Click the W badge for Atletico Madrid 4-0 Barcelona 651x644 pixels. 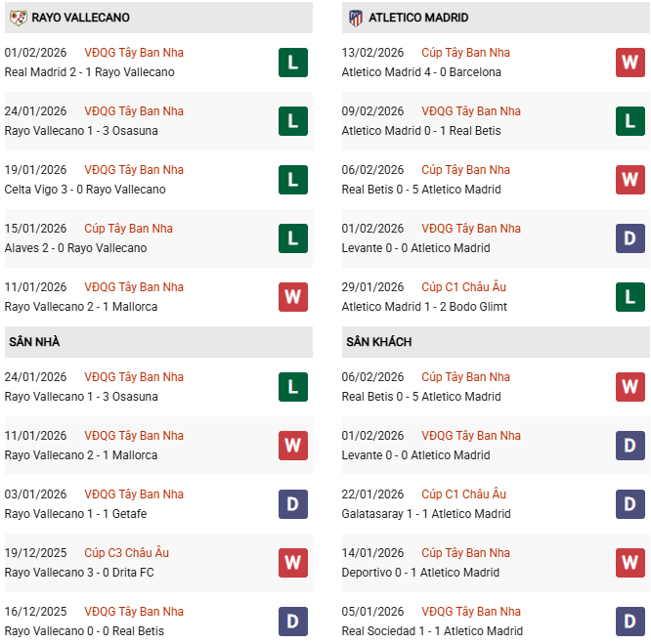630,63
